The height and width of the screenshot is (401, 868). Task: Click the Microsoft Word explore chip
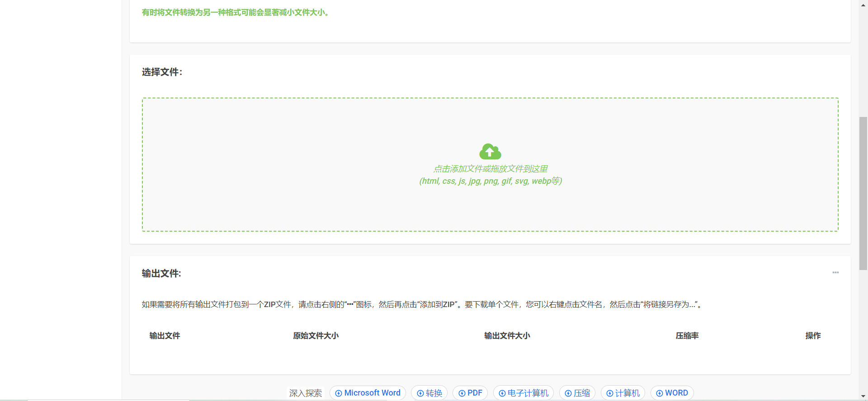tap(368, 393)
